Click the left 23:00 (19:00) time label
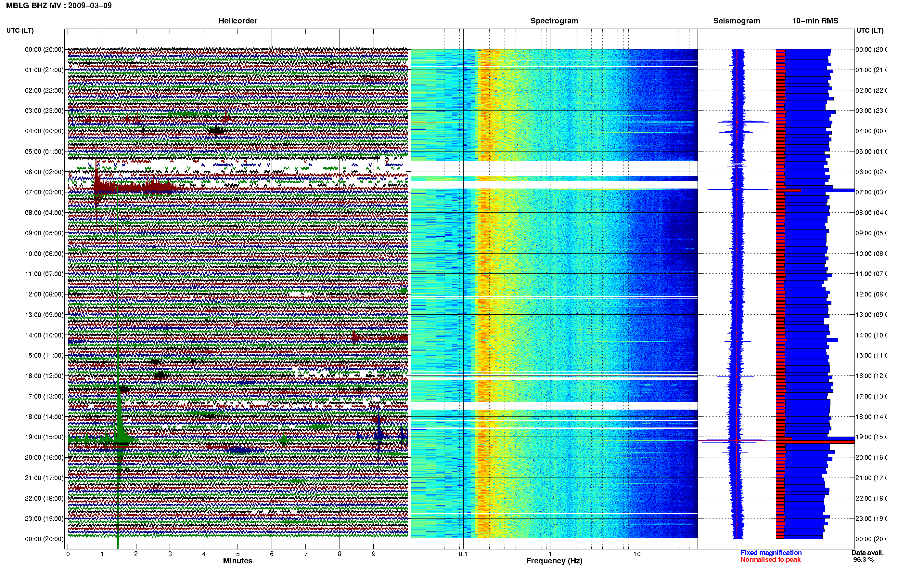Image resolution: width=924 pixels, height=578 pixels. (44, 519)
